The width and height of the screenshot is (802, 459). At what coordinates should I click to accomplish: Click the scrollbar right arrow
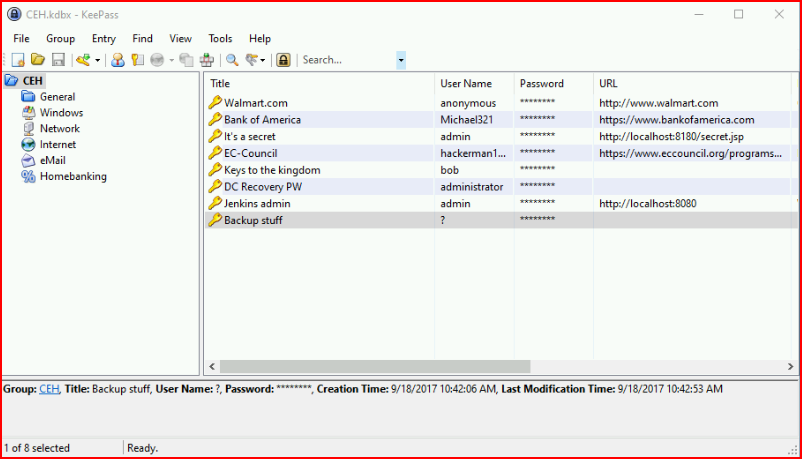pyautogui.click(x=790, y=366)
